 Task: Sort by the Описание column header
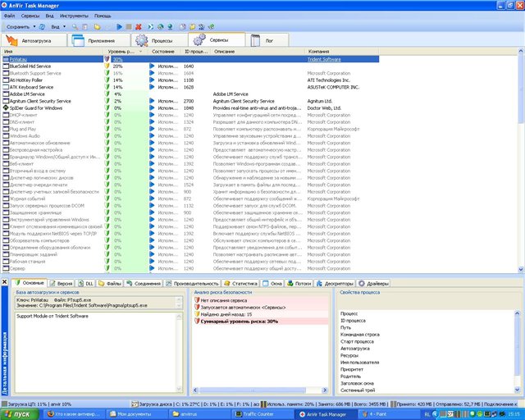pos(258,52)
